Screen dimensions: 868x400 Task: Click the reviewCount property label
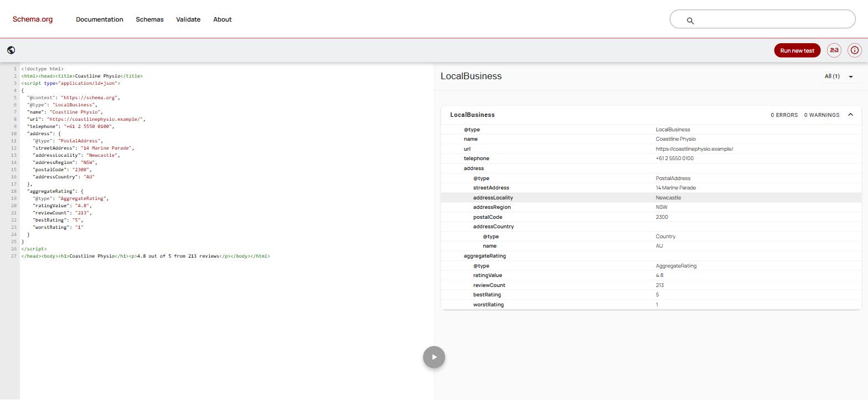click(x=489, y=285)
